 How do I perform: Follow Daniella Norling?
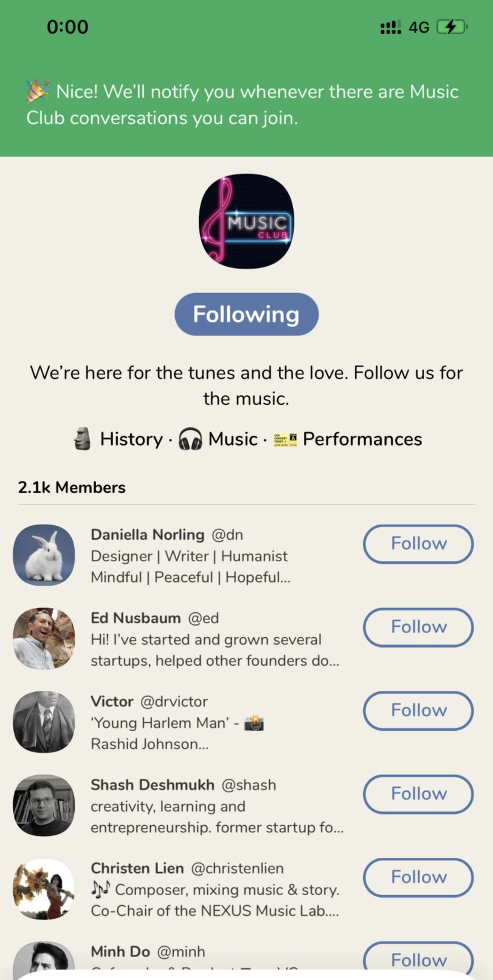[x=418, y=544]
